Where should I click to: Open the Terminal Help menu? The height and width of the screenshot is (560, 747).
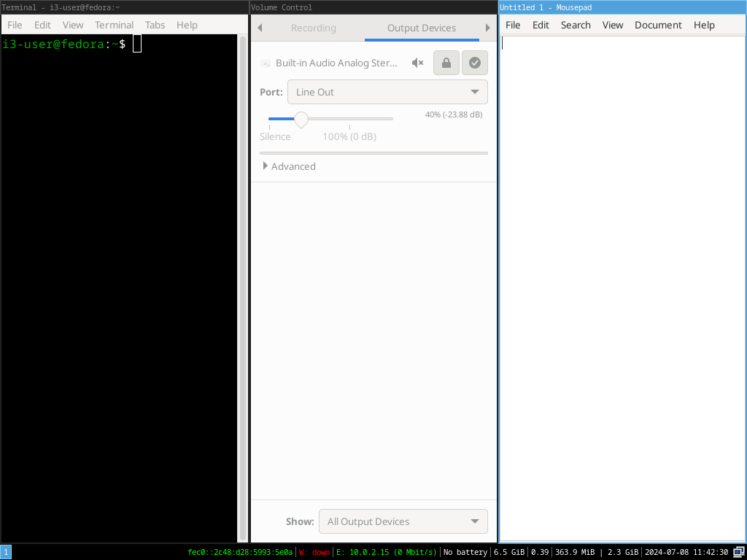(x=187, y=25)
